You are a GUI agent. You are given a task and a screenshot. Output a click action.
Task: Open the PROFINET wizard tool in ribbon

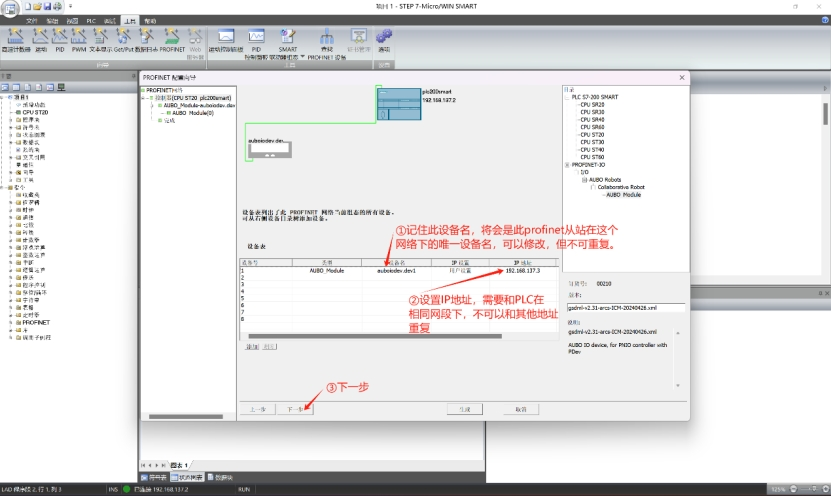coord(172,39)
